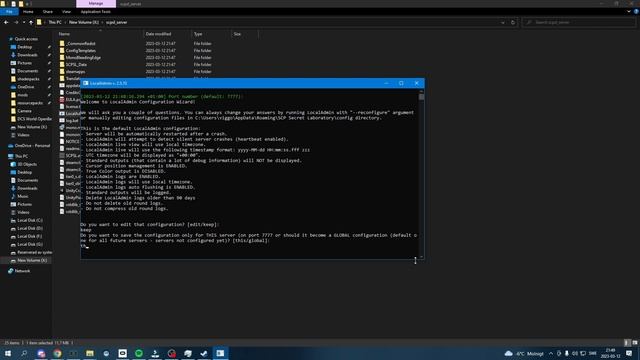The image size is (640, 360).
Task: Open Local Disk (D:) in sidebar
Action: point(29,229)
